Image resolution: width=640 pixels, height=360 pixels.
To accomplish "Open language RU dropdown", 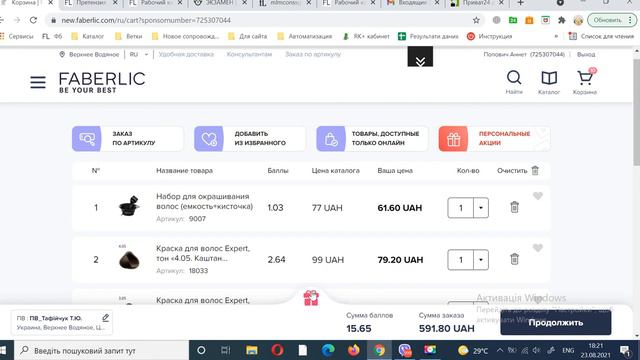I will [139, 54].
